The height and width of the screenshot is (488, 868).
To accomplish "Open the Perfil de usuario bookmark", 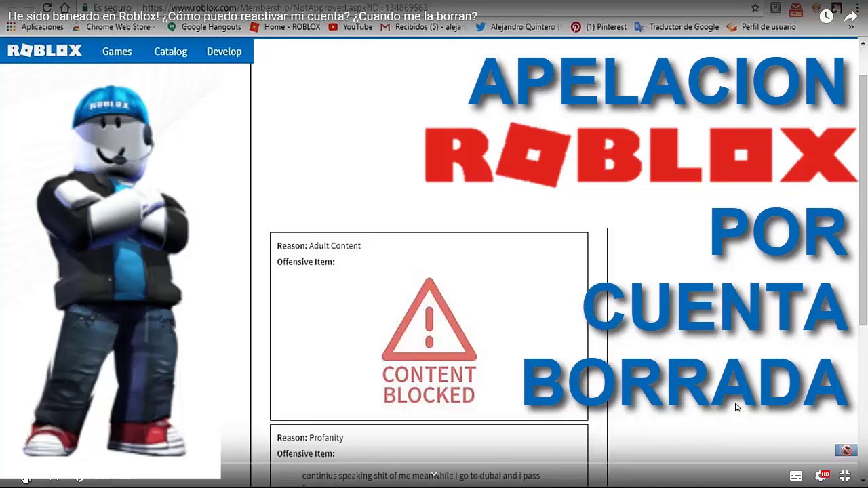I will pyautogui.click(x=761, y=27).
